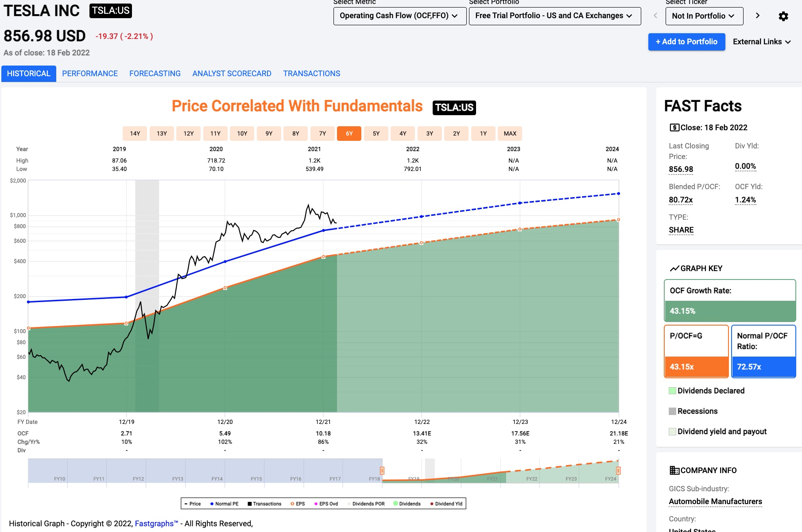
Task: Select the MAX time range
Action: (510, 133)
